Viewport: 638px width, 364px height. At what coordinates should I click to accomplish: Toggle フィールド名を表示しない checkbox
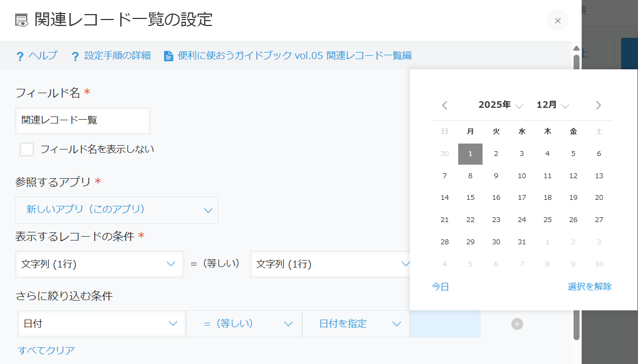pyautogui.click(x=27, y=149)
